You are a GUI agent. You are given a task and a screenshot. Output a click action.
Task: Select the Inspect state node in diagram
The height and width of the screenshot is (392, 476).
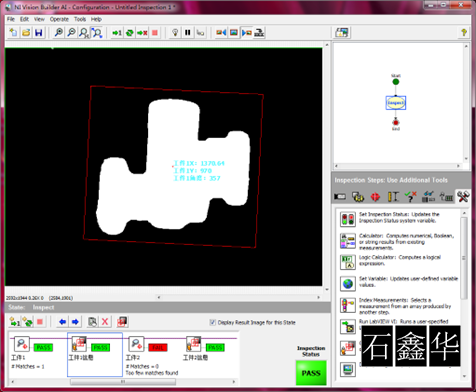tap(396, 103)
